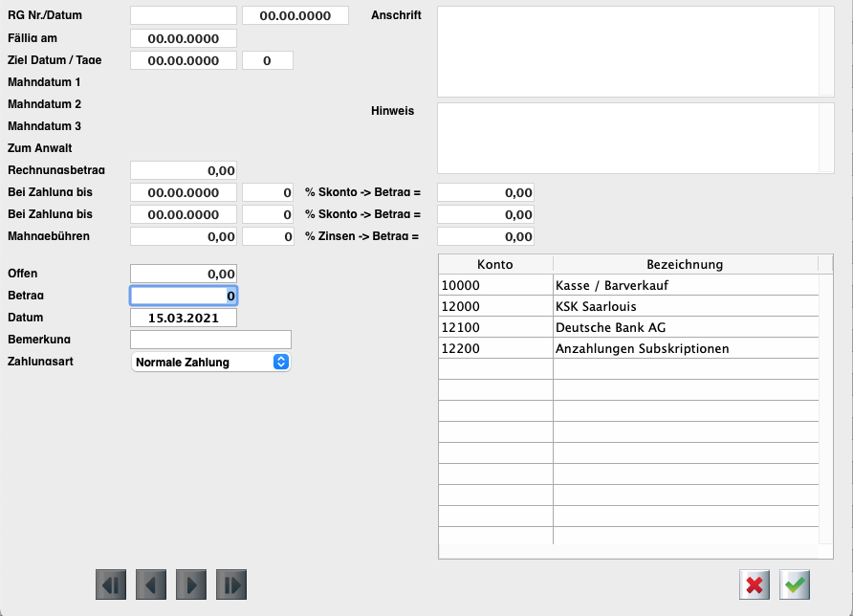Go to first record navigation button
853x616 pixels.
tap(111, 584)
